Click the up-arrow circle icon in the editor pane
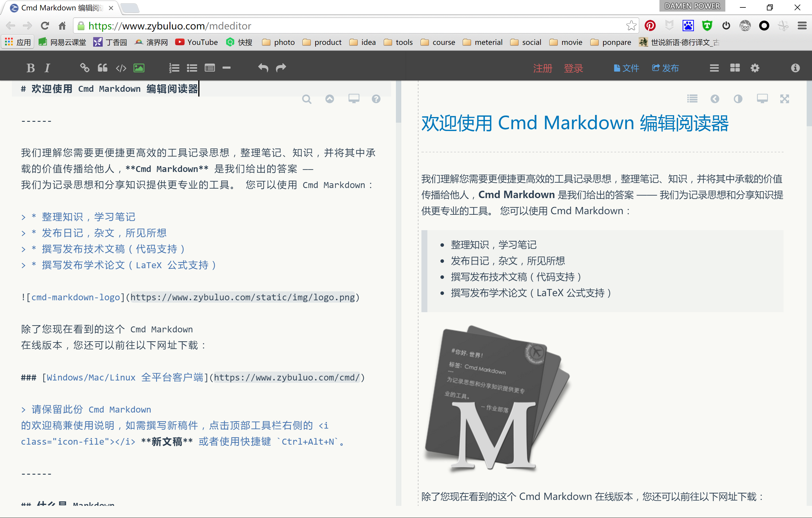 click(x=330, y=99)
